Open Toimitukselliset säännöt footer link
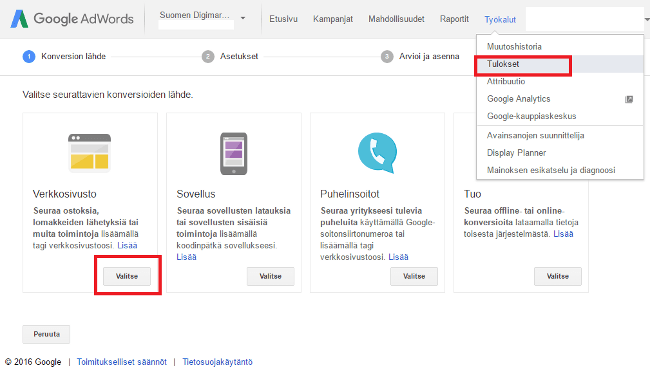This screenshot has height=379, width=650. tap(122, 362)
